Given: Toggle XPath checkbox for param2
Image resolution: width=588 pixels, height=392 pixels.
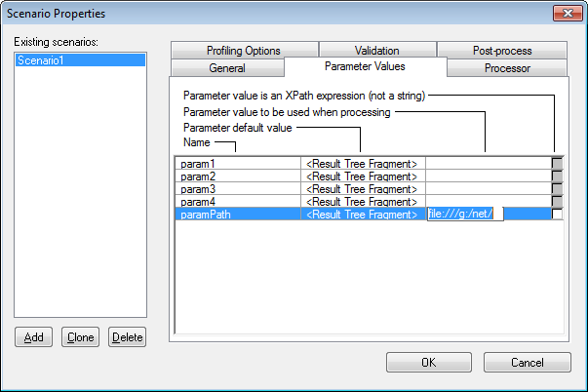Looking at the screenshot, I should (x=557, y=176).
